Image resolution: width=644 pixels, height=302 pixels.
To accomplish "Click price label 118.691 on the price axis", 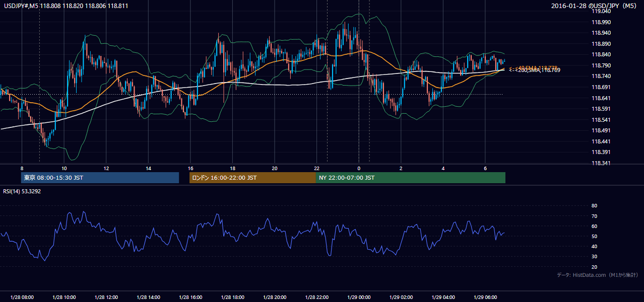I will [x=601, y=87].
